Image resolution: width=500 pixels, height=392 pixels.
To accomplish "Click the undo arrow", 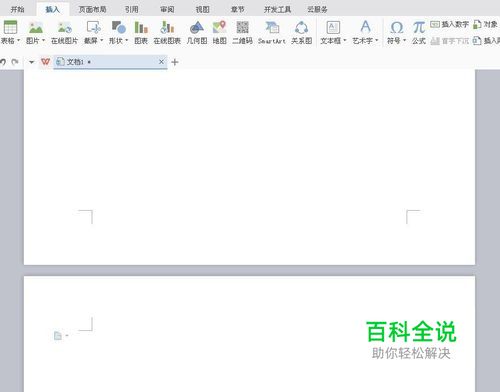I will point(3,62).
